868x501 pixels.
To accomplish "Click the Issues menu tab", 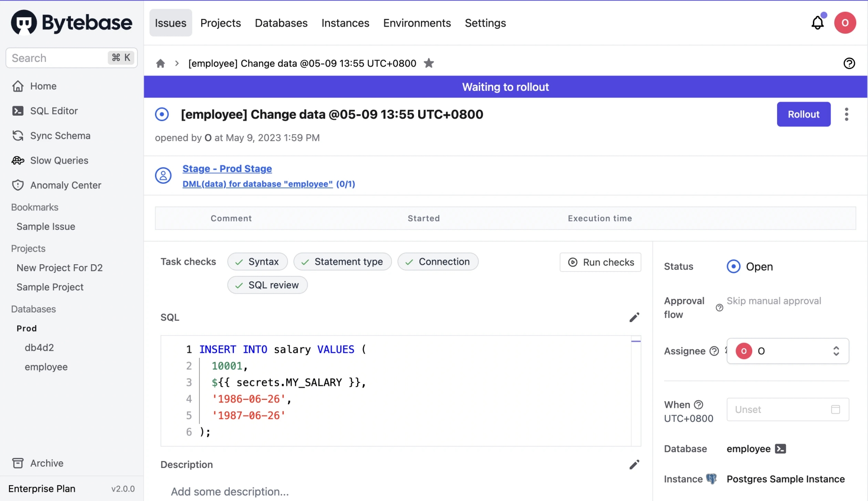I will click(170, 22).
